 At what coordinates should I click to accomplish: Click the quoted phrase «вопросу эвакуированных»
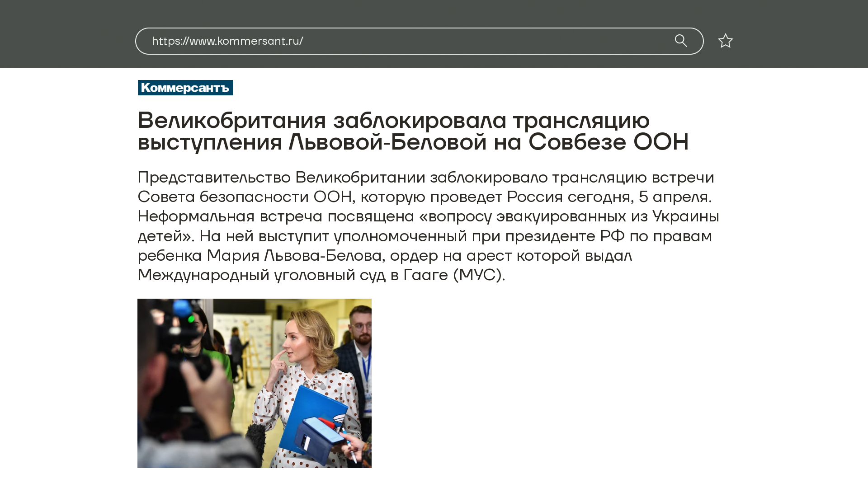[522, 216]
